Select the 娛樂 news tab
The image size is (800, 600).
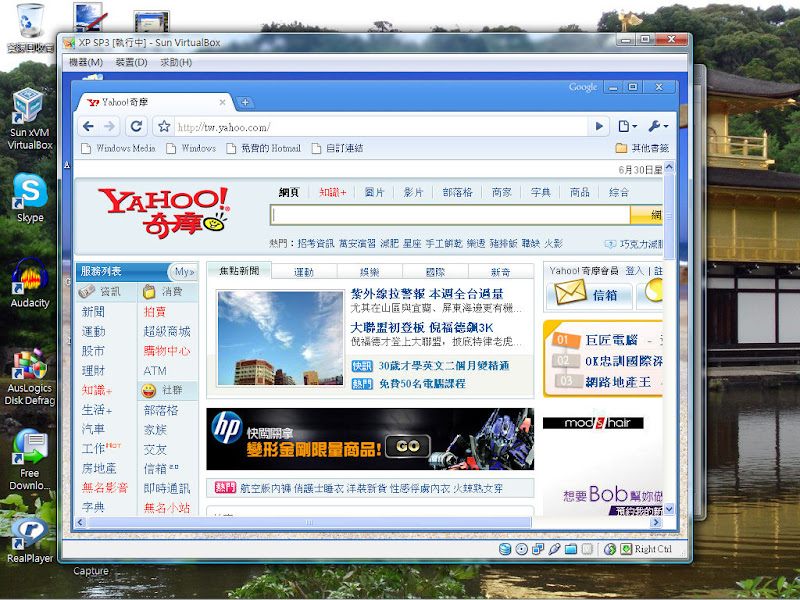(x=369, y=272)
